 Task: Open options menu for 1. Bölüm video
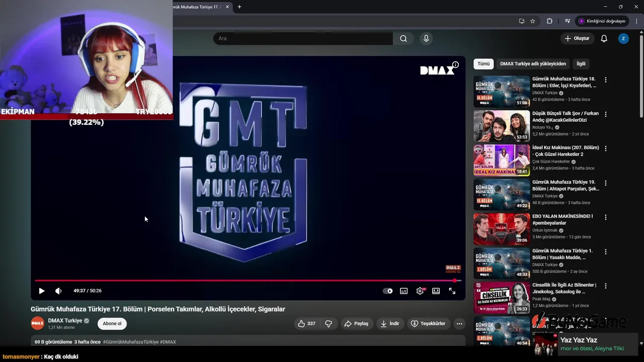606,251
